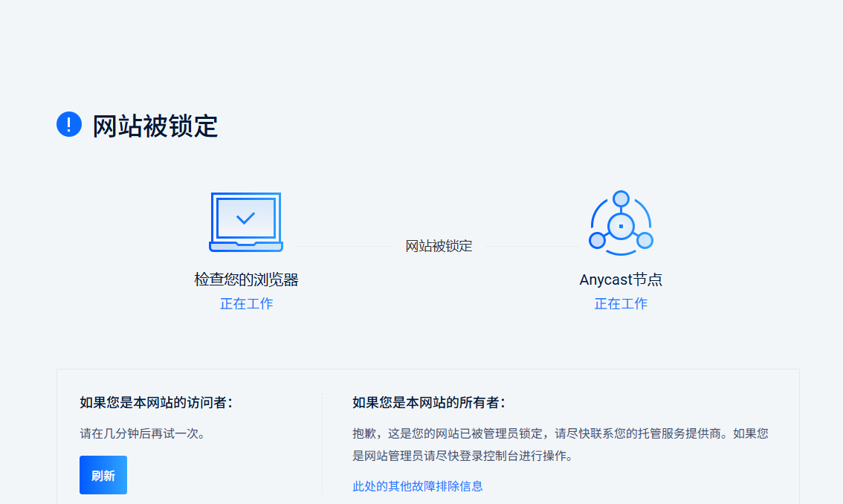Click the laptop browser icon
This screenshot has height=504, width=843.
click(x=246, y=222)
